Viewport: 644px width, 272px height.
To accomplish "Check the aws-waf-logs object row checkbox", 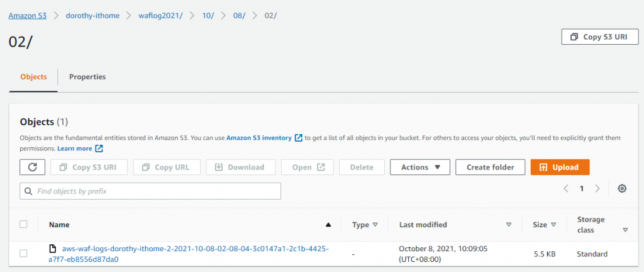I will 23,254.
